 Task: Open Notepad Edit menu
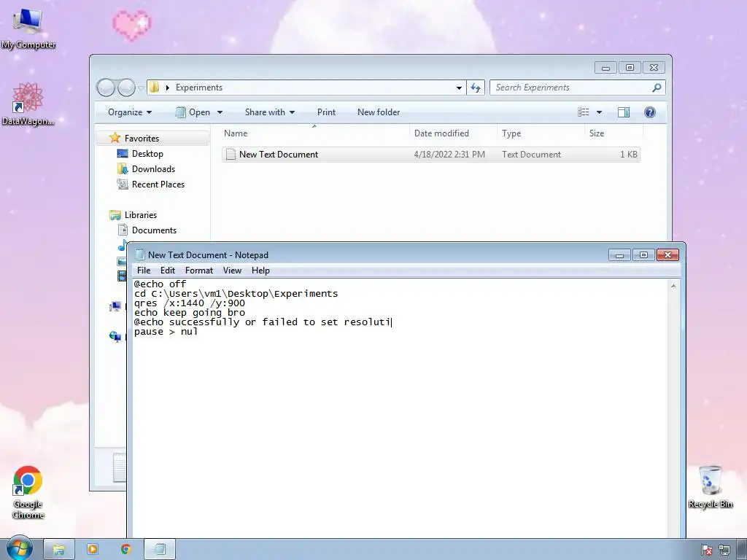pyautogui.click(x=167, y=271)
